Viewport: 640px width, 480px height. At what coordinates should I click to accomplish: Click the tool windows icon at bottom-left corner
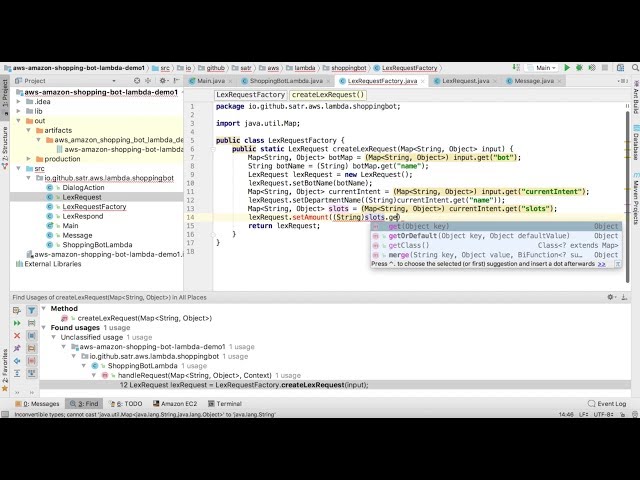5,414
